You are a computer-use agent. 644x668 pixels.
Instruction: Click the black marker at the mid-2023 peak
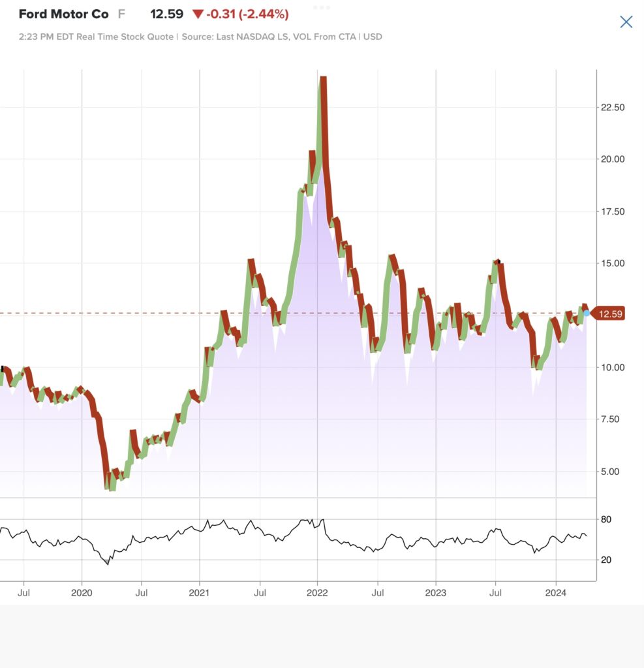pos(498,262)
